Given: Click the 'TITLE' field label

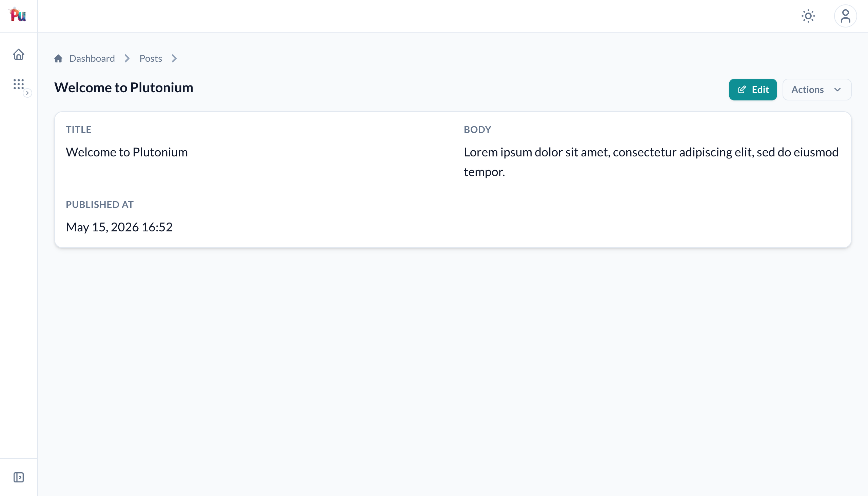Looking at the screenshot, I should point(79,130).
